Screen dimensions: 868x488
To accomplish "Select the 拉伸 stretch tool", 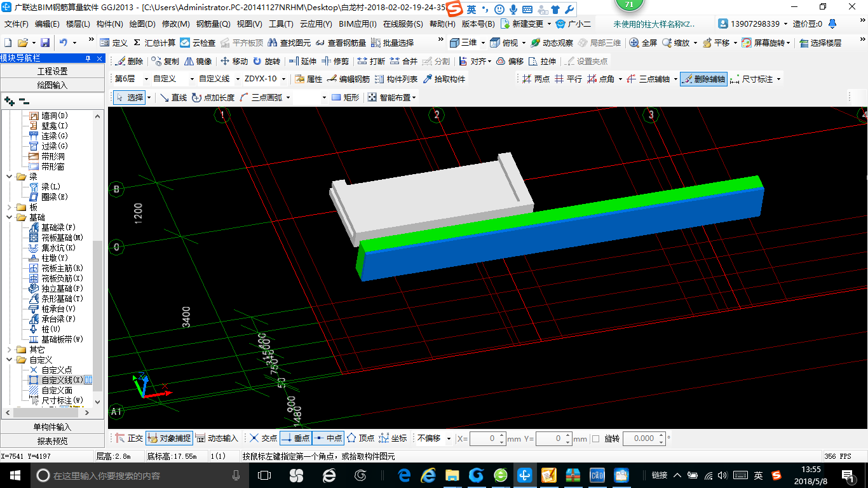I will (x=542, y=62).
